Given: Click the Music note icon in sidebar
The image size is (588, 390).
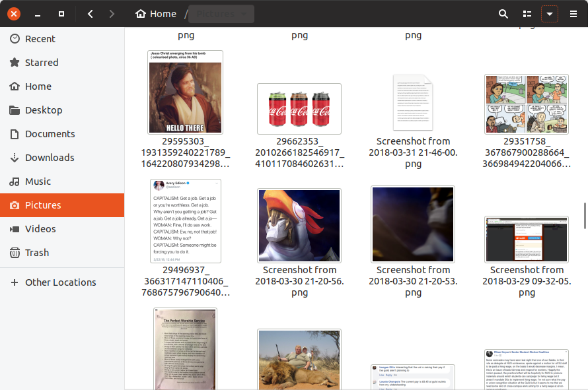Looking at the screenshot, I should click(15, 181).
